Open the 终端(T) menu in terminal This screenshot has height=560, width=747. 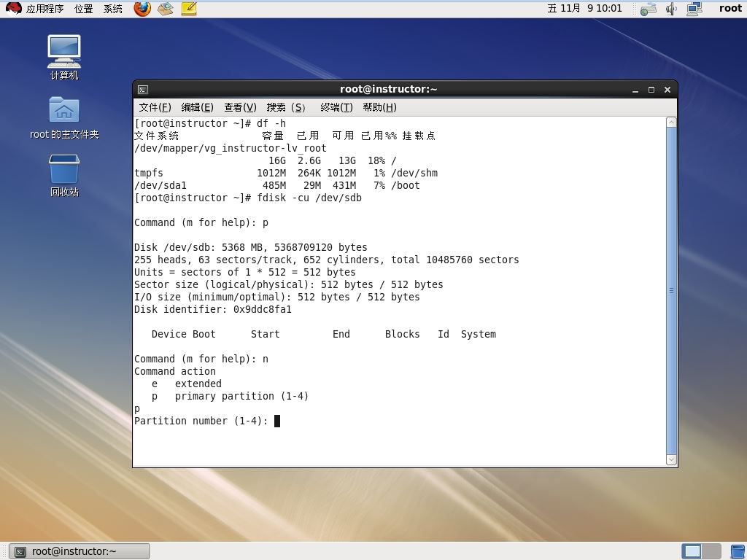336,107
